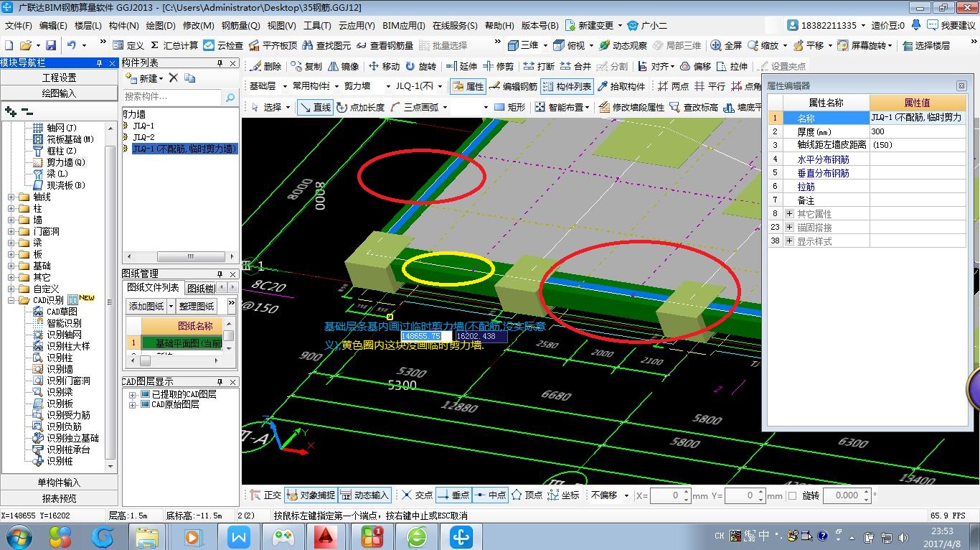The height and width of the screenshot is (550, 980).
Task: Select the 矩形 rectangle drawing tool
Action: point(510,107)
